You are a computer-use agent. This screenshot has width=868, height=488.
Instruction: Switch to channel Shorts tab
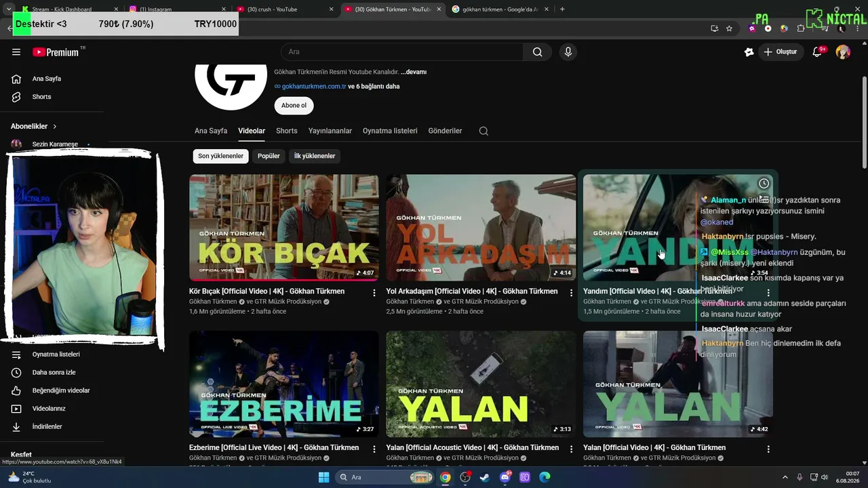pos(287,131)
